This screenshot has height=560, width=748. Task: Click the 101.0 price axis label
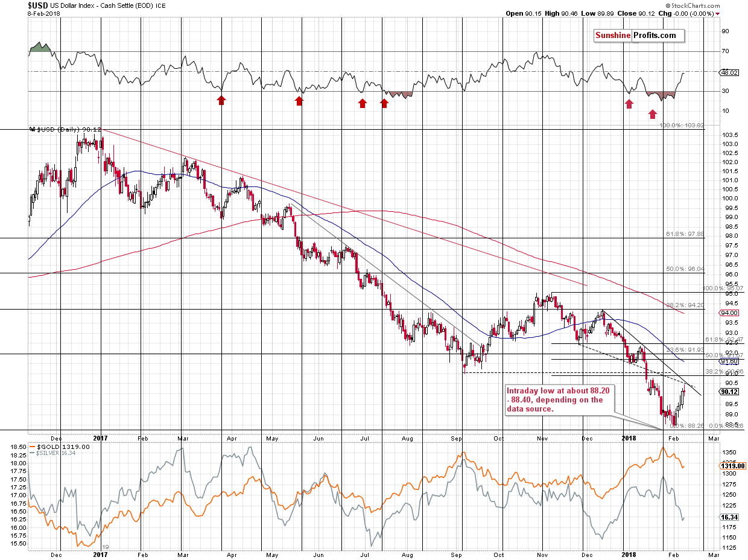tap(729, 180)
